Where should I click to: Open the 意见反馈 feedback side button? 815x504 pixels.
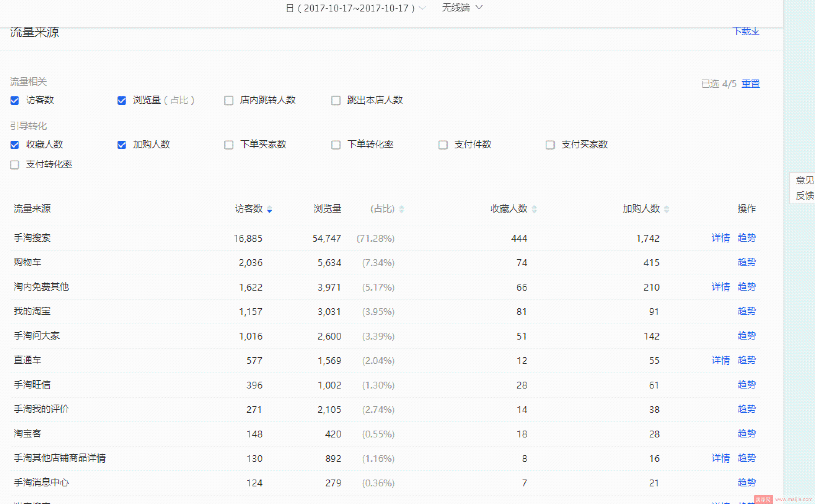click(803, 188)
